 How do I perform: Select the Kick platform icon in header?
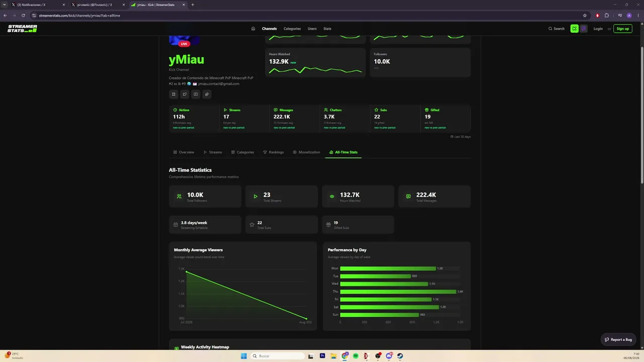[x=574, y=29]
